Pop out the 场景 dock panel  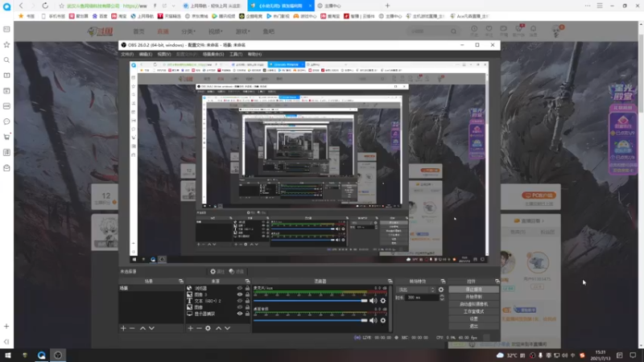pyautogui.click(x=181, y=281)
